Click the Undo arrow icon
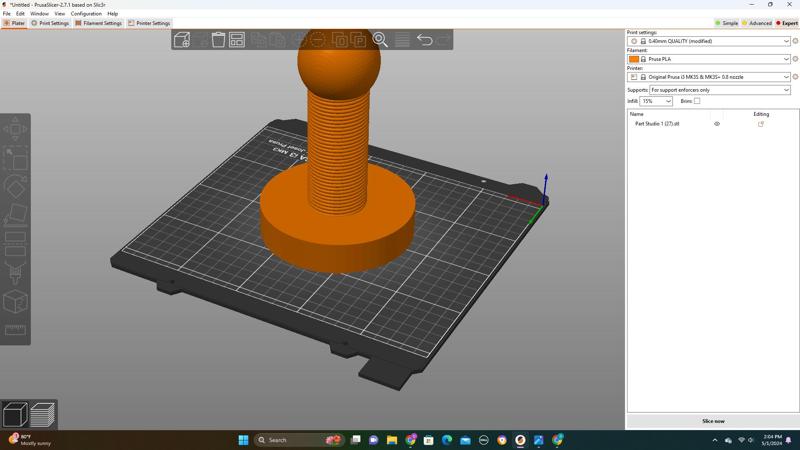The width and height of the screenshot is (800, 450). pyautogui.click(x=424, y=40)
